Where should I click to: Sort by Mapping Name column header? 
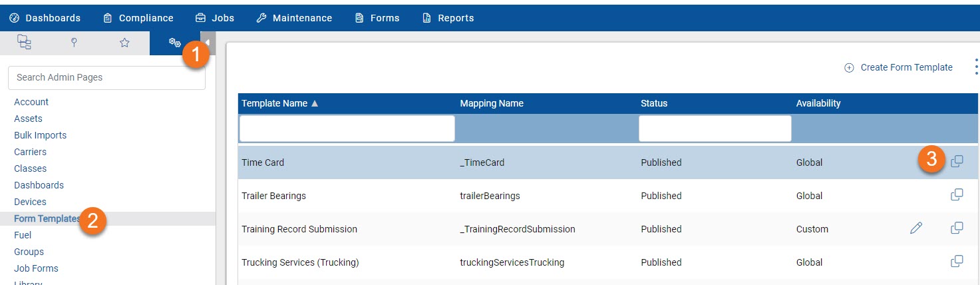point(492,103)
